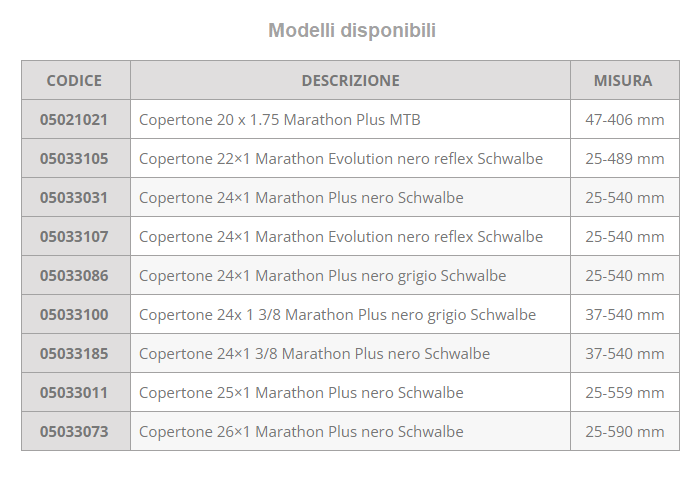Click the 25-590 mm size cell
This screenshot has width=700, height=500.
coord(624,432)
